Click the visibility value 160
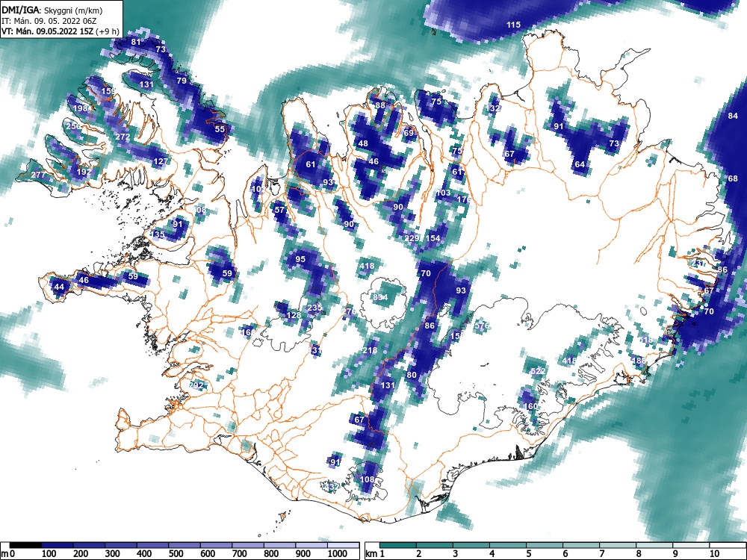 tap(530, 406)
